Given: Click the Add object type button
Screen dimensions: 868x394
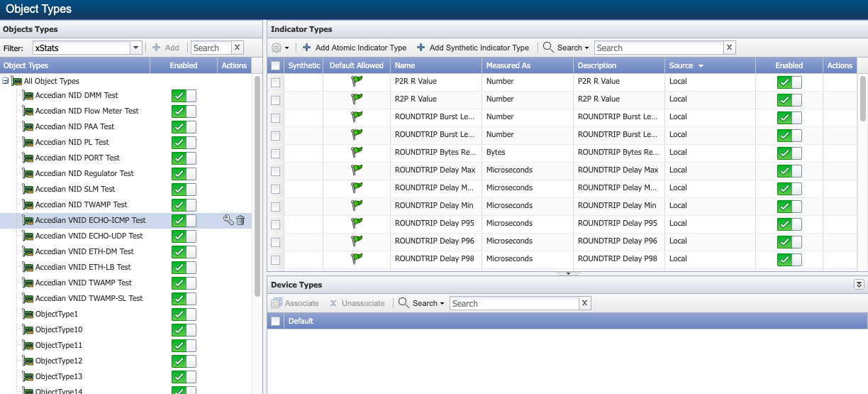Looking at the screenshot, I should click(x=166, y=48).
